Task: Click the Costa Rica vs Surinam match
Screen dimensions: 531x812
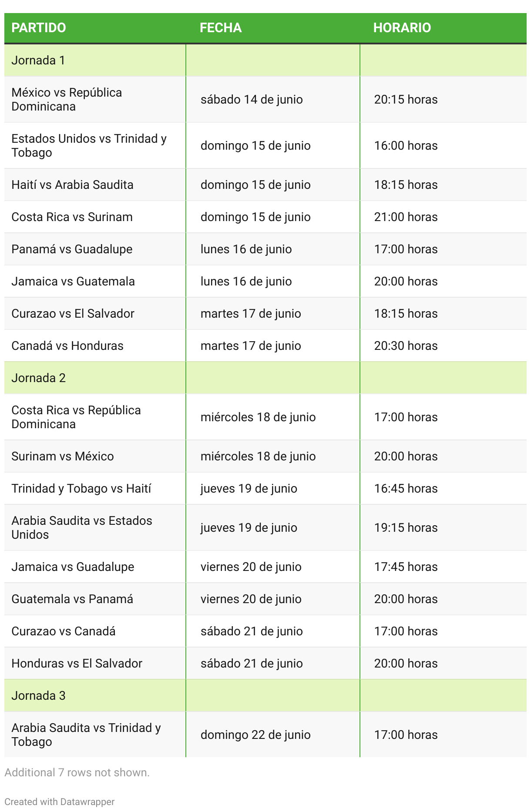Action: (72, 217)
